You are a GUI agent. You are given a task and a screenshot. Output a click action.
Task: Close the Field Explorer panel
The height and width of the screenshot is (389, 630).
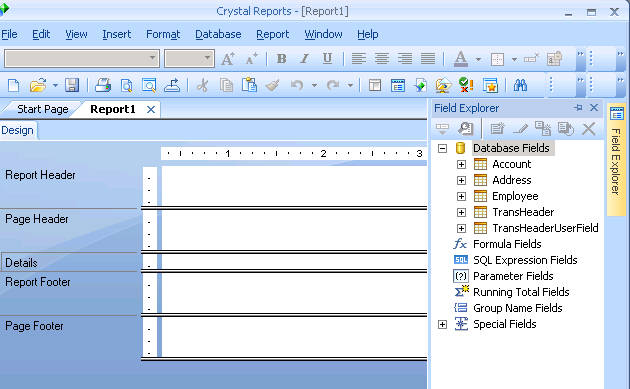pyautogui.click(x=594, y=108)
